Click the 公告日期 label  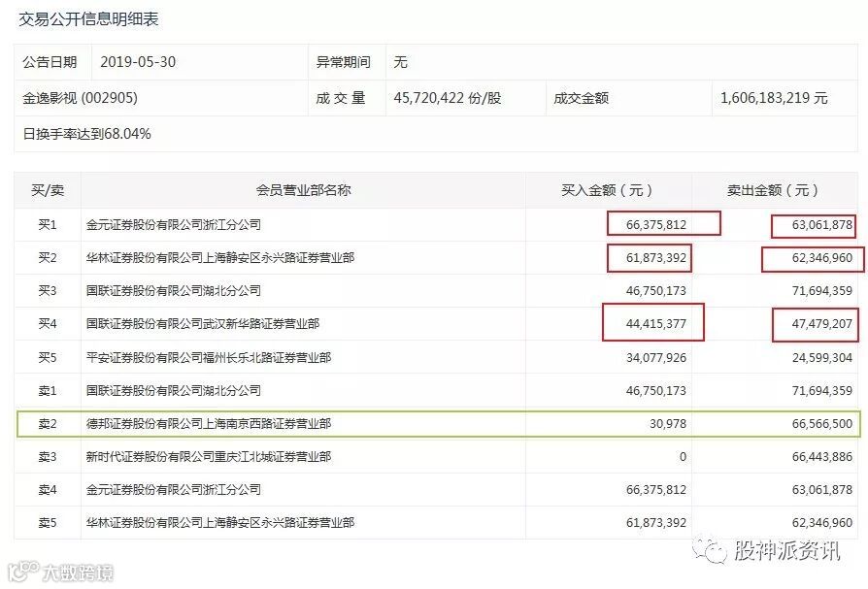point(50,62)
